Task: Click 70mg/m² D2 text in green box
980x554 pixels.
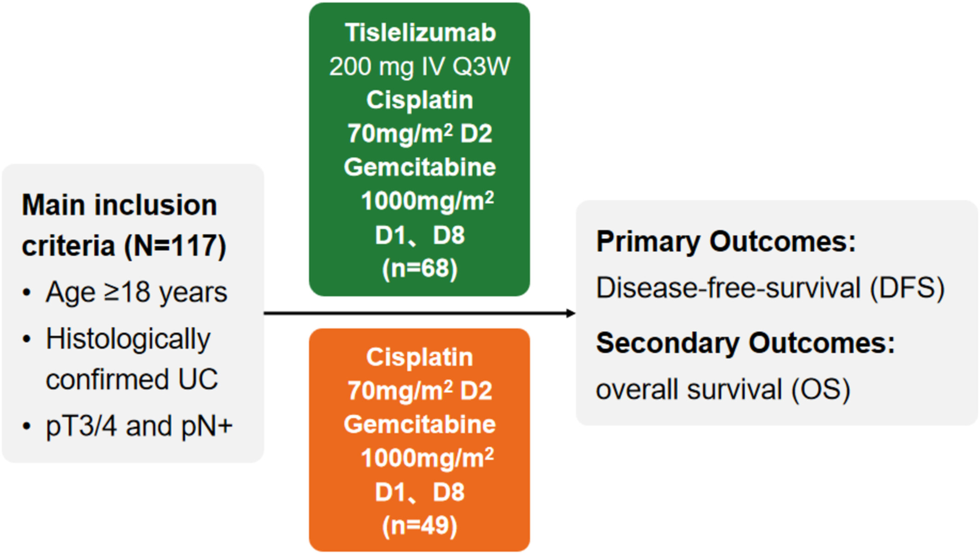Action: 420,134
